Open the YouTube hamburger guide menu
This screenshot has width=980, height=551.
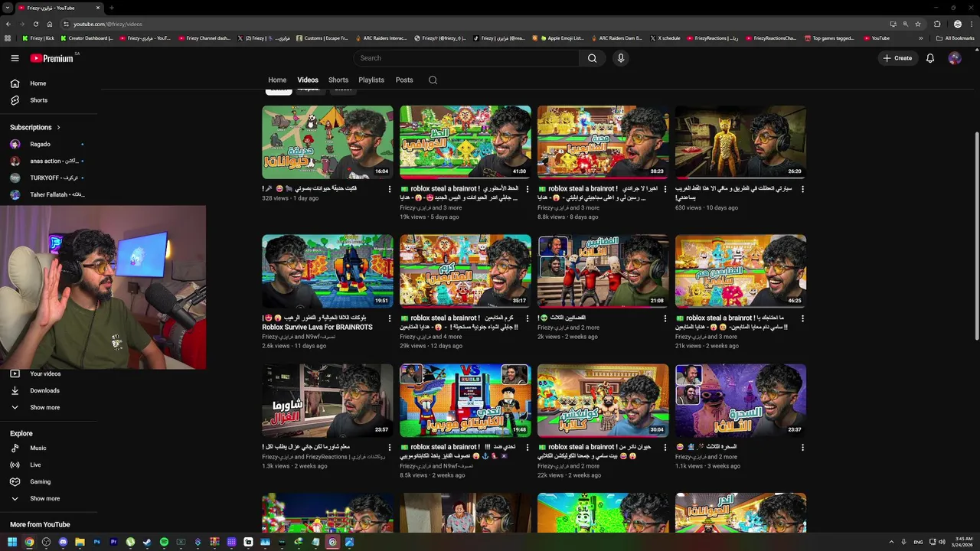click(15, 58)
